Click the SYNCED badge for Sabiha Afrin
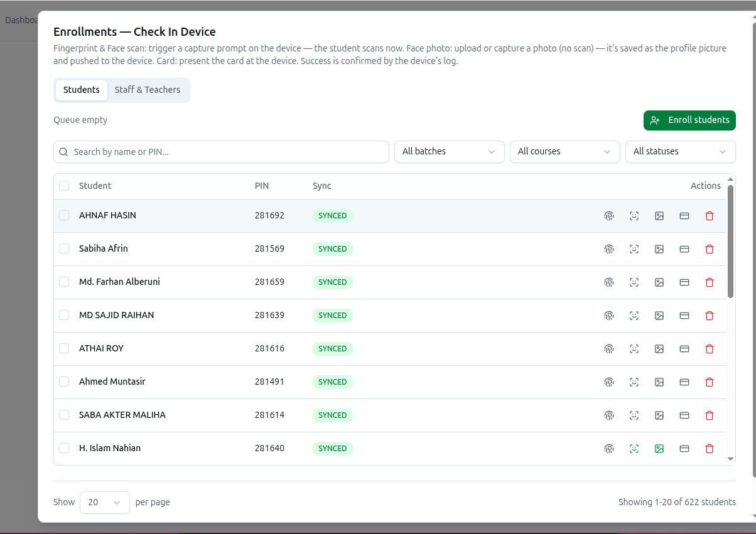 pyautogui.click(x=333, y=249)
